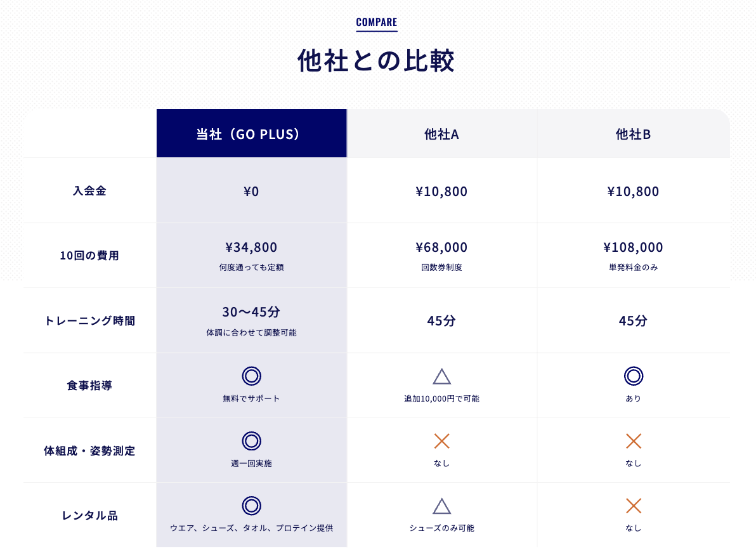The width and height of the screenshot is (756, 557).
Task: Click the 入会金 row label
Action: pos(89,190)
